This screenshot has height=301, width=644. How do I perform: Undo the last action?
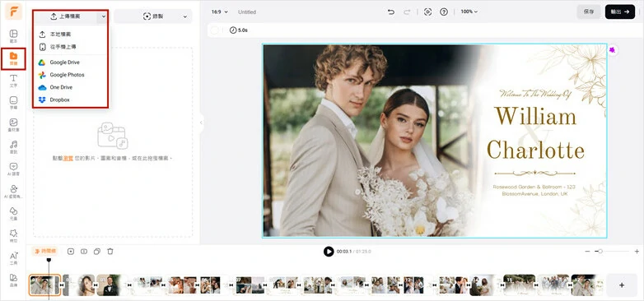click(x=391, y=12)
